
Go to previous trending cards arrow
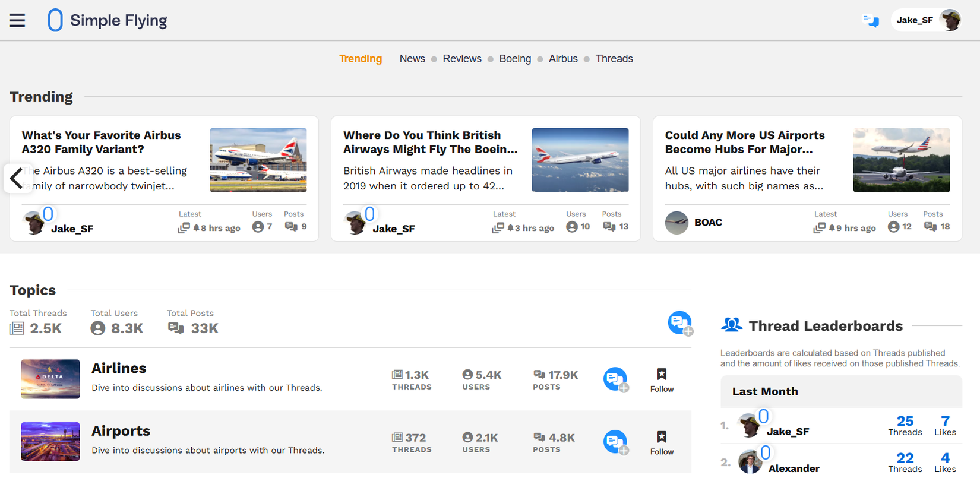(17, 178)
